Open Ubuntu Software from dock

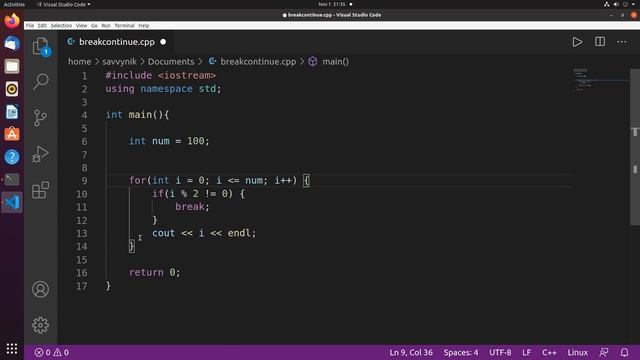pos(12,134)
